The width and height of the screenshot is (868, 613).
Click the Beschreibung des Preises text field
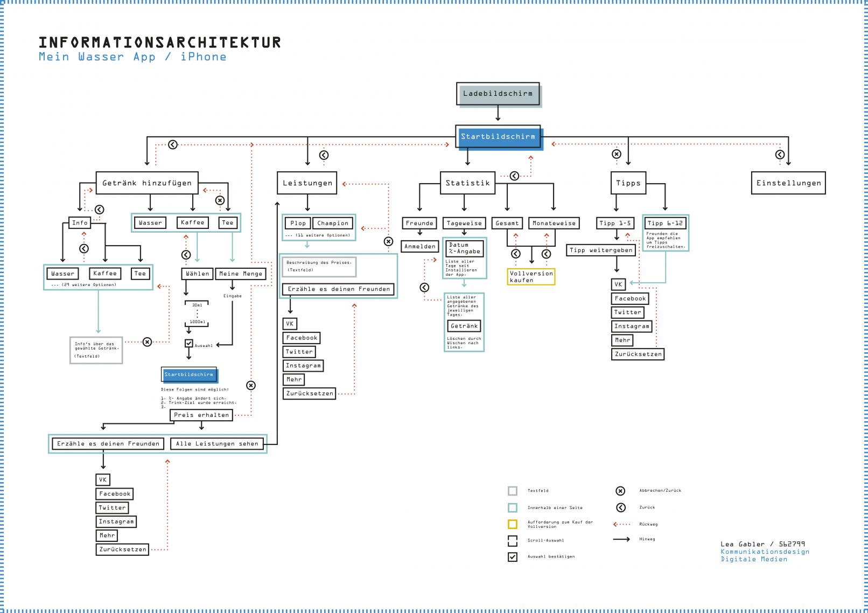coord(319,266)
